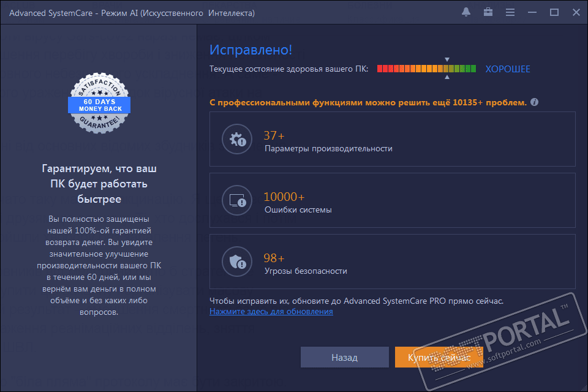The image size is (588, 392).
Task: Click the PC health status color bar
Action: pos(426,69)
